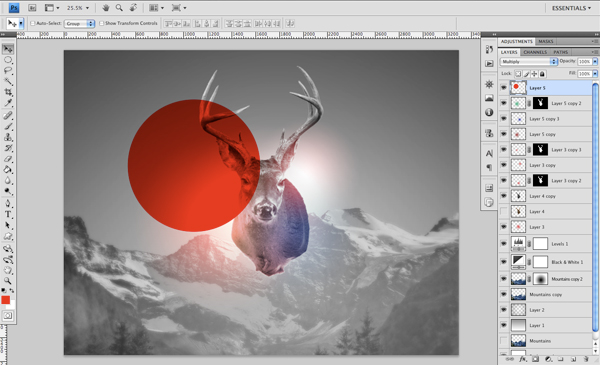The height and width of the screenshot is (365, 600).
Task: Select the Magic Wand tool
Action: click(8, 81)
